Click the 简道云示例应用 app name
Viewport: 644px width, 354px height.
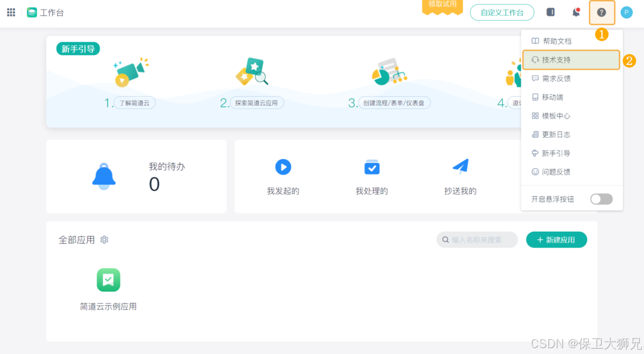pos(108,307)
